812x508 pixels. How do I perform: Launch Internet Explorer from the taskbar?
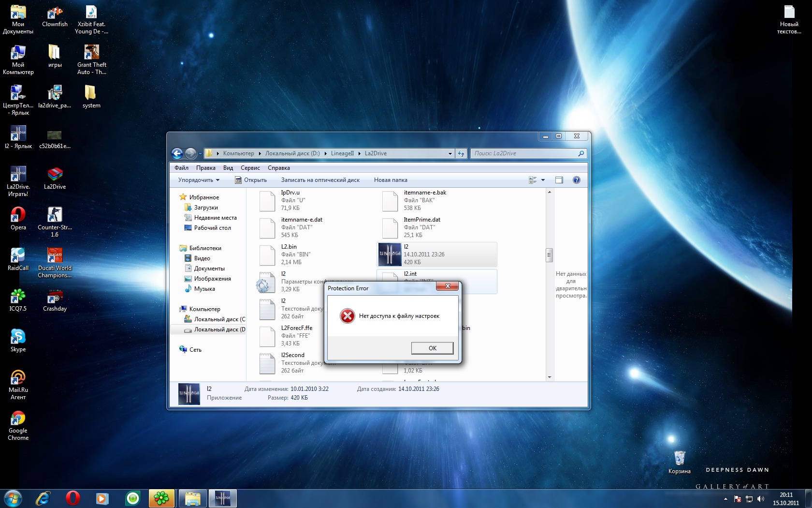point(43,498)
